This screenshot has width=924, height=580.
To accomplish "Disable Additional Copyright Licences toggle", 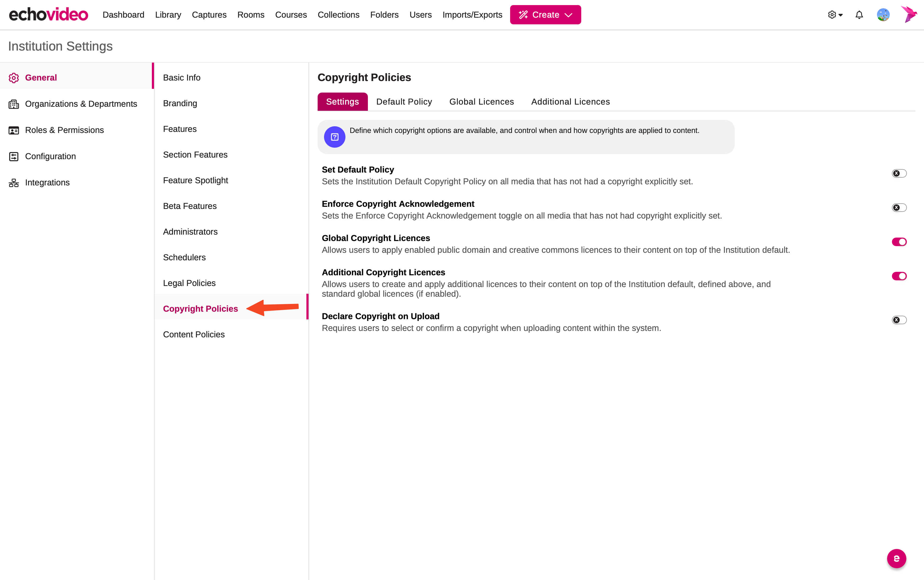I will pyautogui.click(x=899, y=276).
